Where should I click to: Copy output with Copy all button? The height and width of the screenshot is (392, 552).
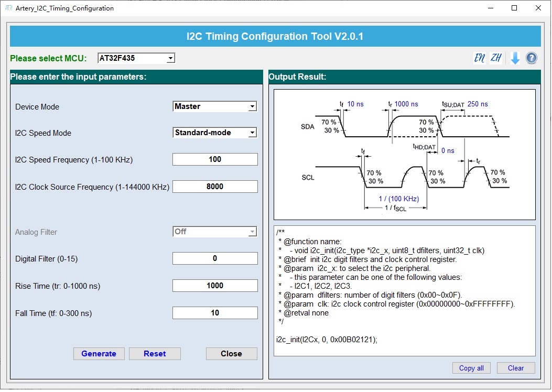coord(471,368)
